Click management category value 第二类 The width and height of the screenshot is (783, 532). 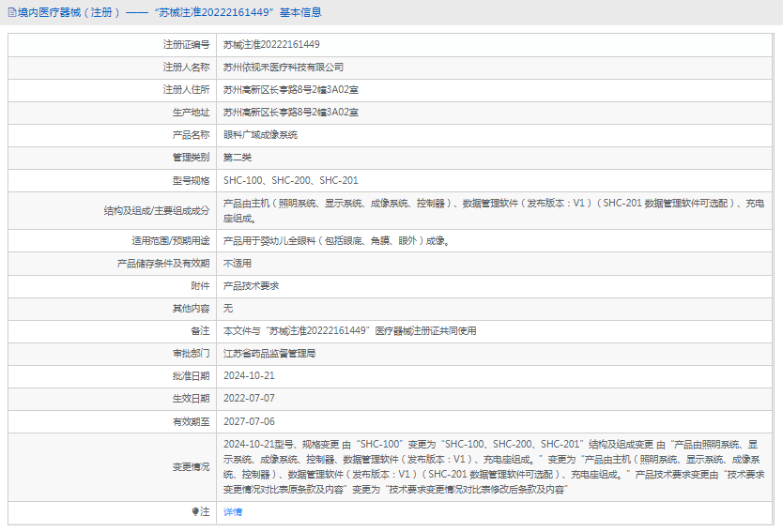pyautogui.click(x=238, y=158)
